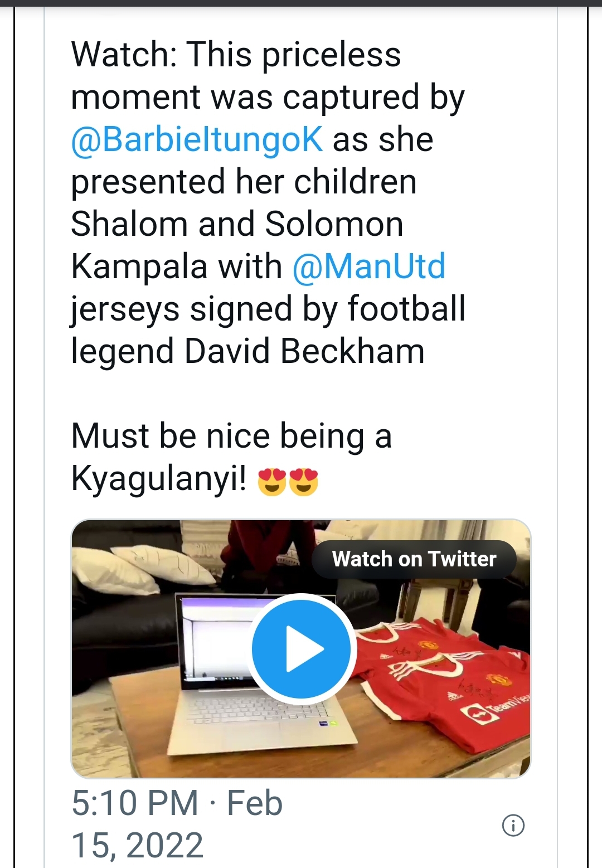Click the second heart-eyes emoji
Screen dimensions: 602x868
click(x=304, y=481)
